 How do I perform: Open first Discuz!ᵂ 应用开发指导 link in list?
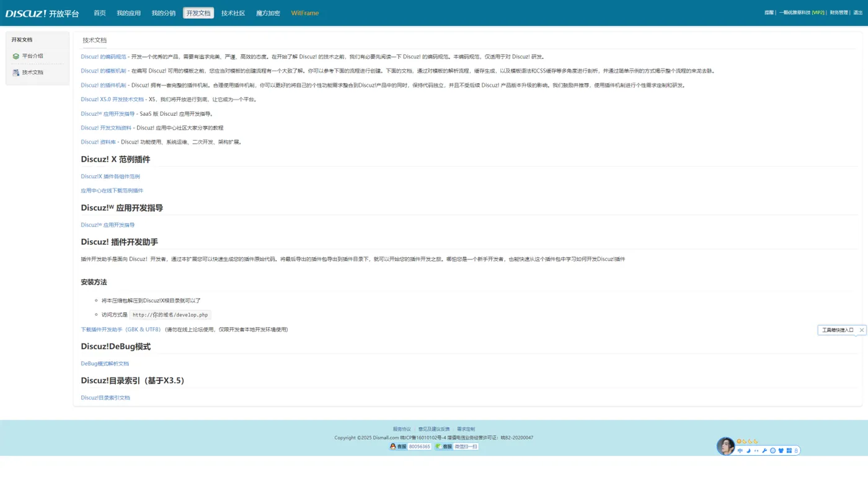(x=108, y=113)
